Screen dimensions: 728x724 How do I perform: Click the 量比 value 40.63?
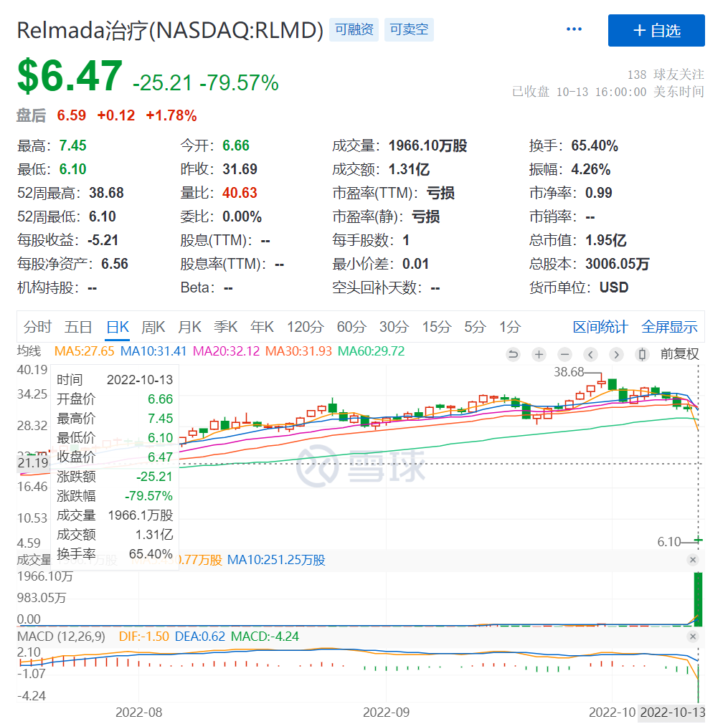[240, 193]
